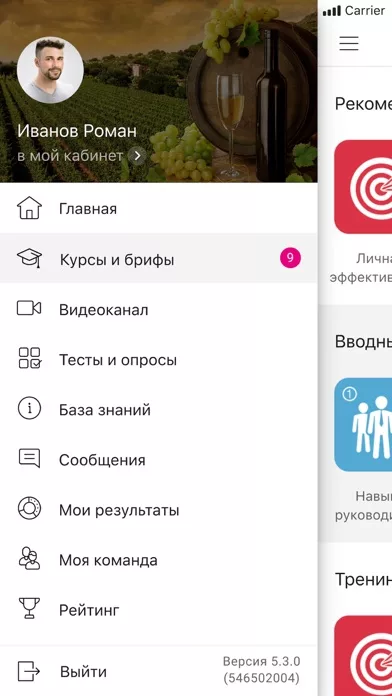Screen dimensions: 392x696
Task: Follow the в мой кабинет link
Action: pyautogui.click(x=70, y=156)
